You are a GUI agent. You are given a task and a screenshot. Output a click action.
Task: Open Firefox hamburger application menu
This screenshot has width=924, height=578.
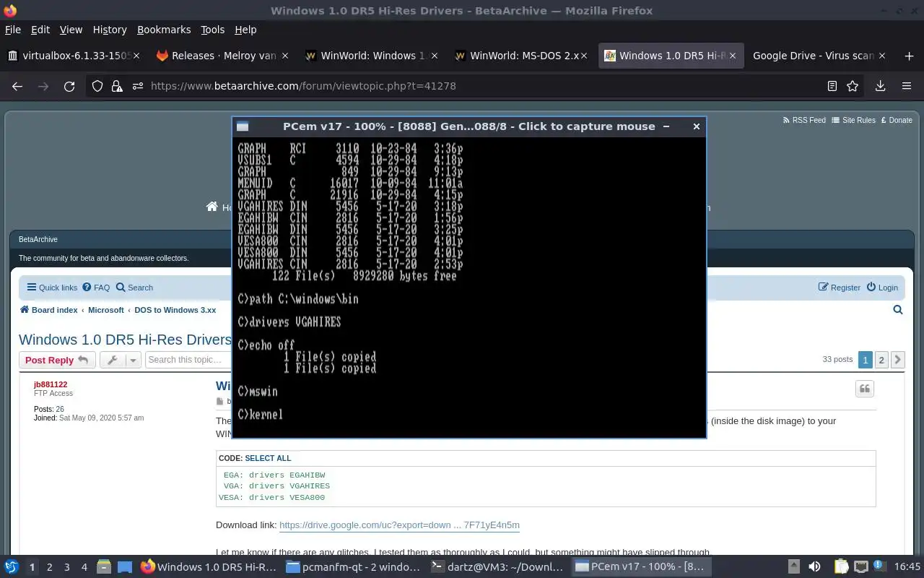pyautogui.click(x=907, y=86)
